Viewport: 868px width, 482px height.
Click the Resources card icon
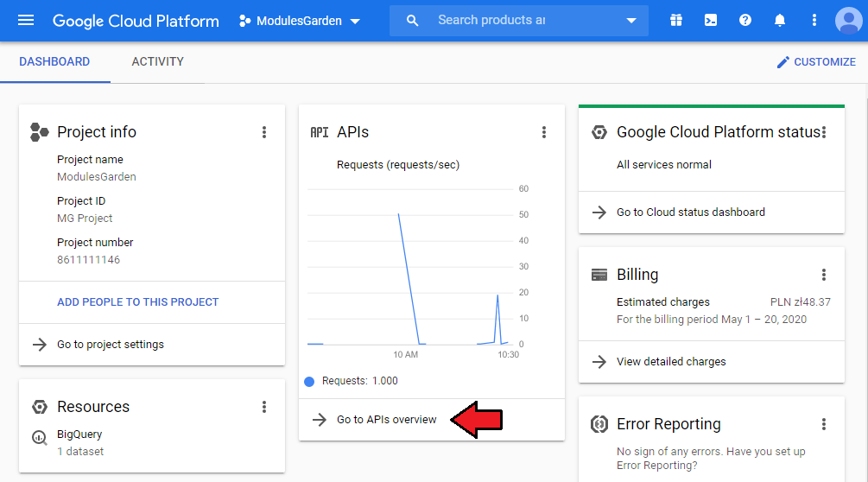(x=40, y=407)
